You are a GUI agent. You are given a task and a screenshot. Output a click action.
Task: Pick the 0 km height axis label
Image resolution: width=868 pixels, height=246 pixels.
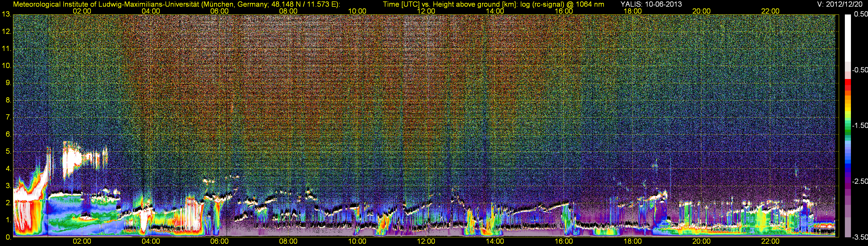coord(8,237)
